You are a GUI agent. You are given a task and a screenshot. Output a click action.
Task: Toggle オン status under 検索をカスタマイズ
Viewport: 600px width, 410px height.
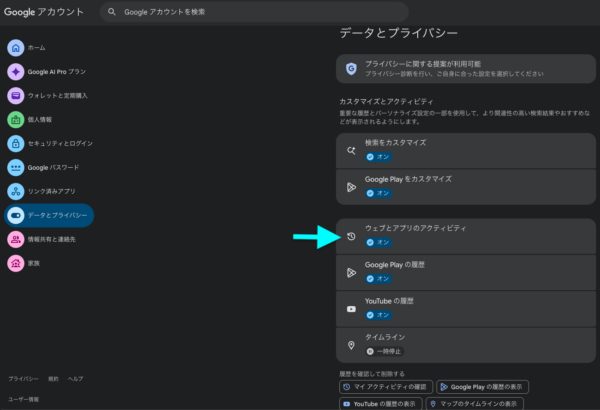point(378,157)
